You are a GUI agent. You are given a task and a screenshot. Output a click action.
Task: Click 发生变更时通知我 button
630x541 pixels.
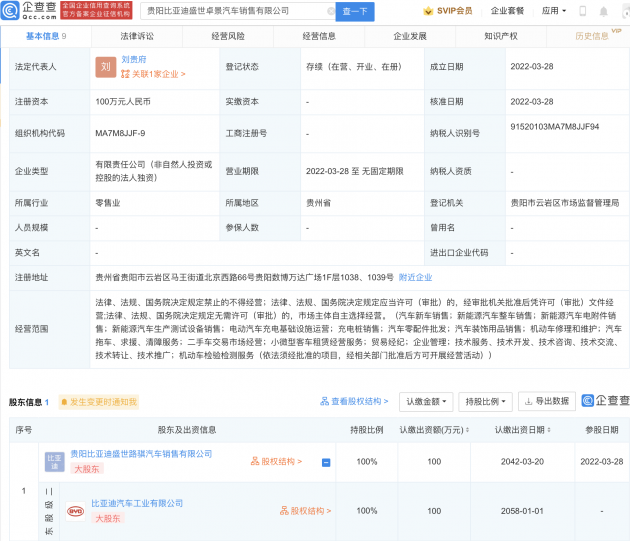[99, 402]
